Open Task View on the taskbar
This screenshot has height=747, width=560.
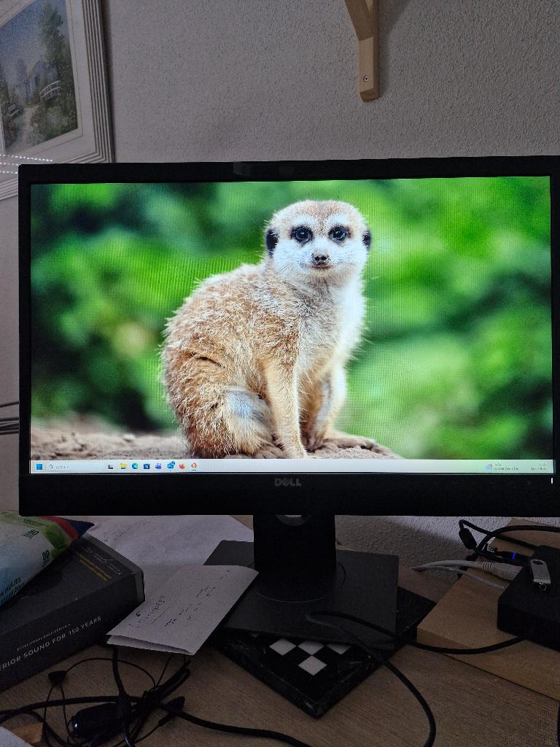click(111, 467)
